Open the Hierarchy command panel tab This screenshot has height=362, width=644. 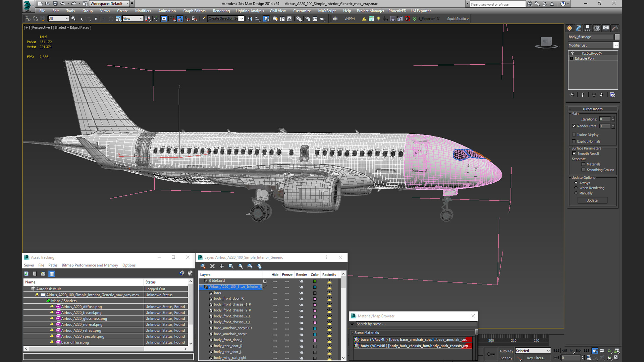point(588,28)
